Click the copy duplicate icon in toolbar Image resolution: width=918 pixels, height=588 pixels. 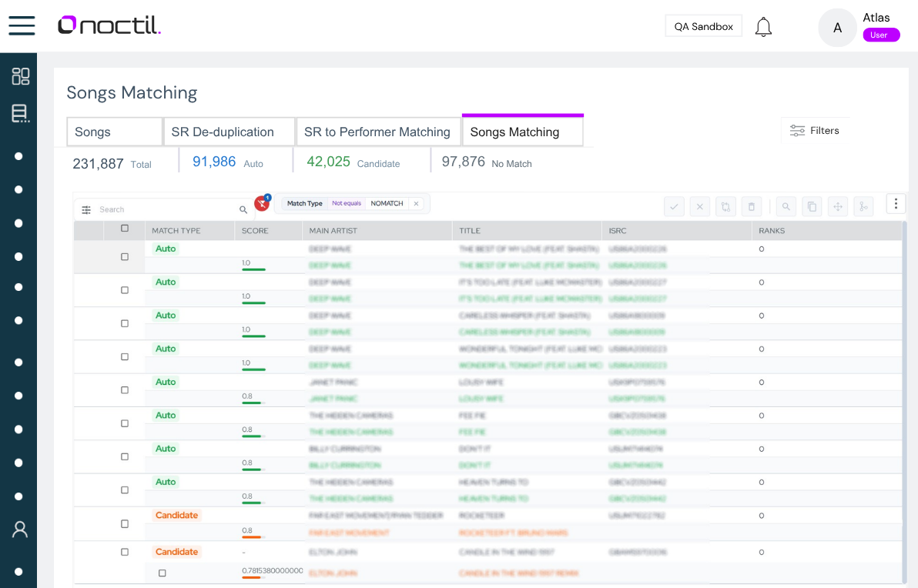812,206
